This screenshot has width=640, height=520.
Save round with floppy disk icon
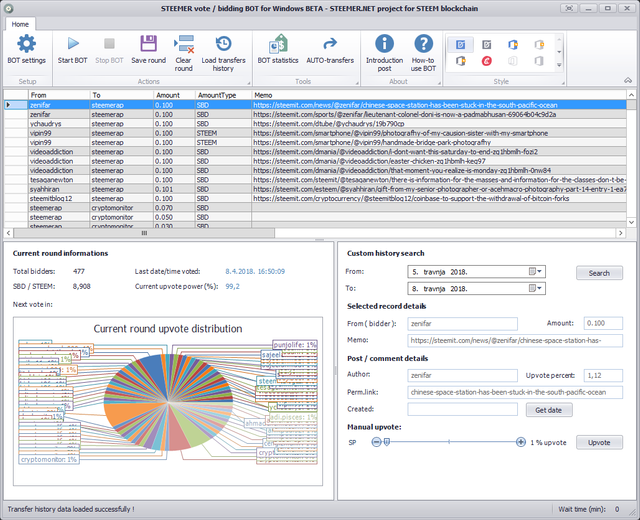tap(149, 43)
